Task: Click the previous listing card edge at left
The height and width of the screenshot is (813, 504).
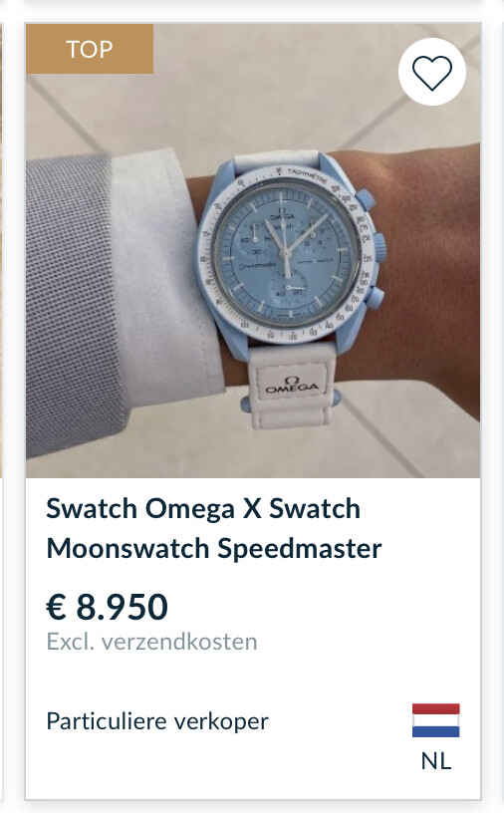Action: (x=1, y=250)
